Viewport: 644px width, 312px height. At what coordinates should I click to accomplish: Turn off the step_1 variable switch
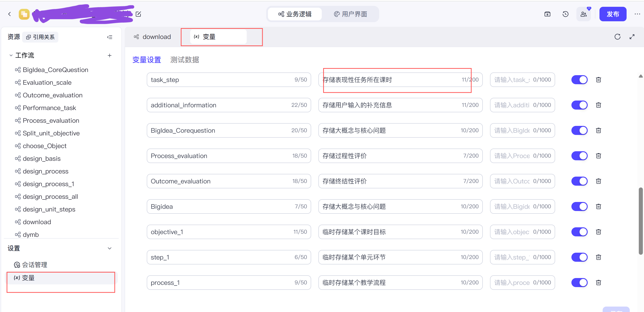[579, 257]
